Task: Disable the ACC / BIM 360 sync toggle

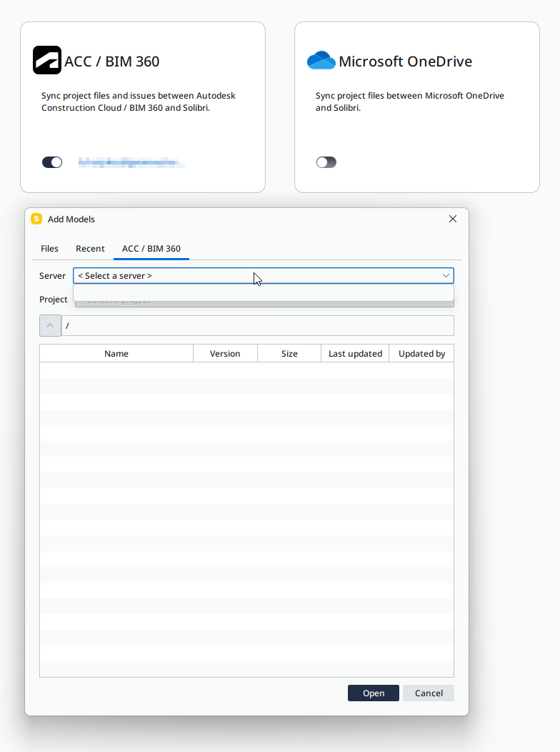Action: [52, 162]
